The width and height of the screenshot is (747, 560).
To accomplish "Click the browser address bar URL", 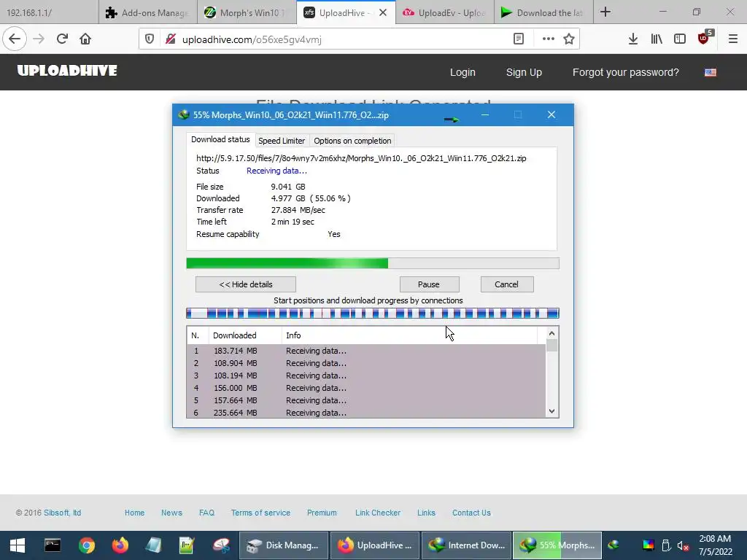I will pyautogui.click(x=252, y=39).
